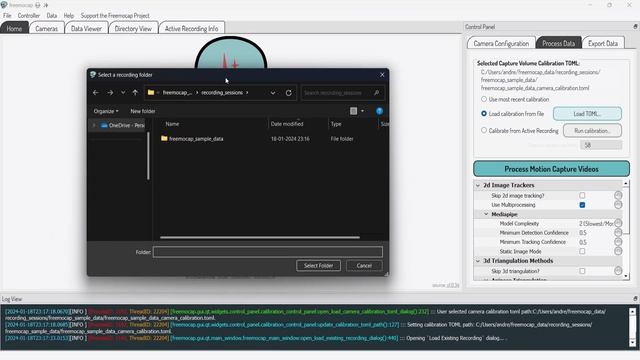
Task: Click the Folder name input field
Action: [x=268, y=252]
